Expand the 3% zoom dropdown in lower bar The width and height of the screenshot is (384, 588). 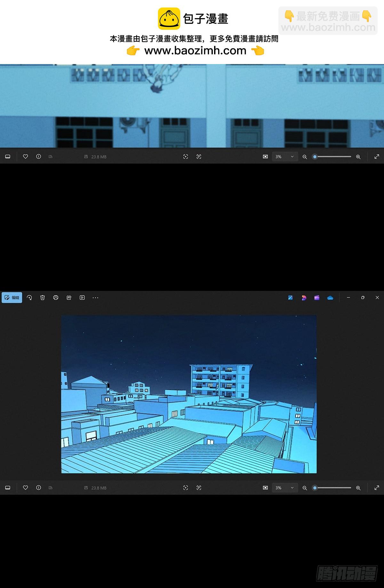285,488
